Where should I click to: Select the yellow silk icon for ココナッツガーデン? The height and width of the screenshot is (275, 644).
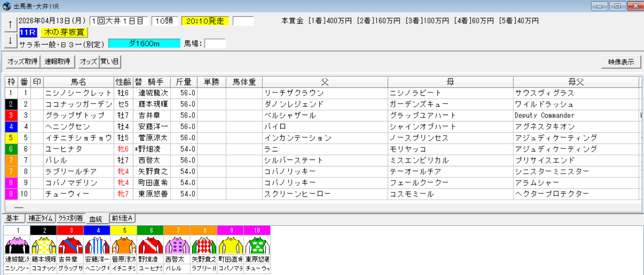point(43,244)
